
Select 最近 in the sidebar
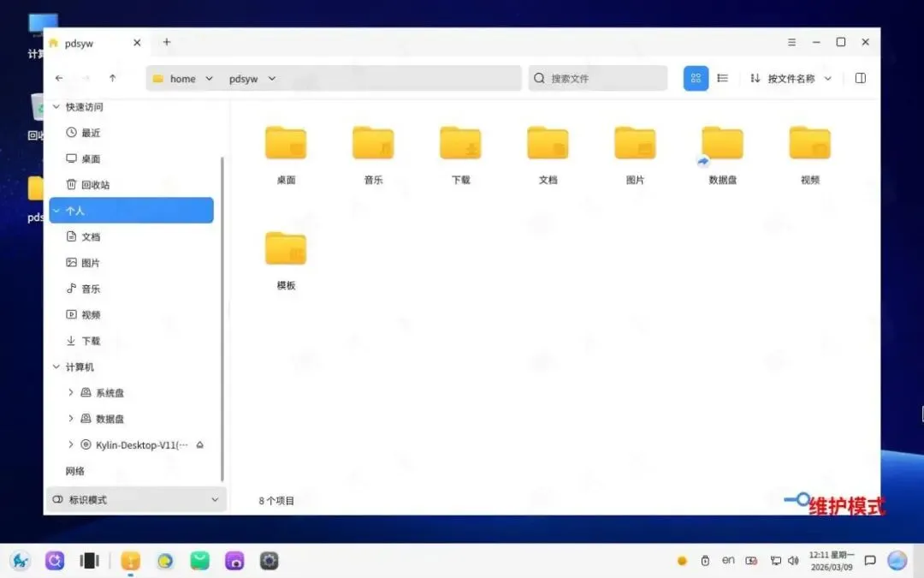click(91, 133)
